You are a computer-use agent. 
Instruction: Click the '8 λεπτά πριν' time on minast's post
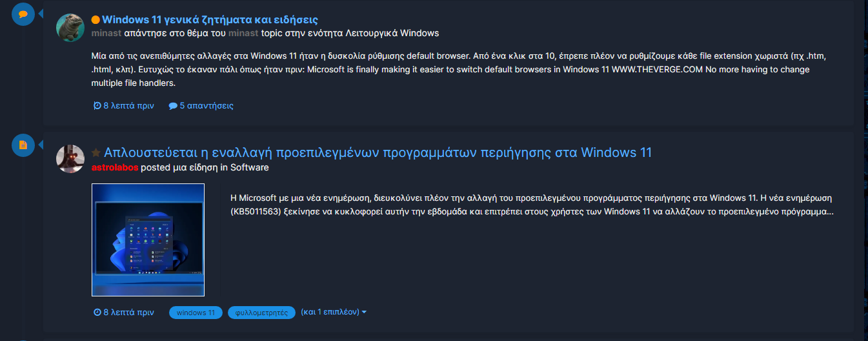point(124,106)
